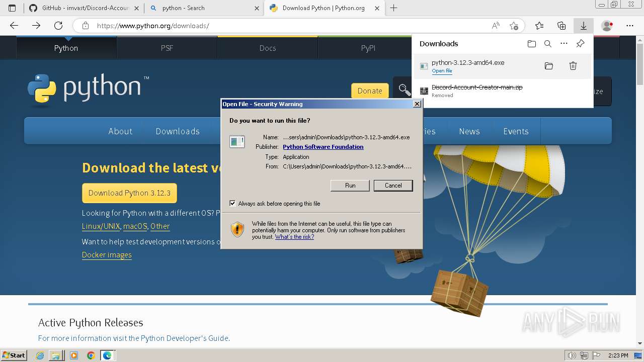Click the Linux/UNIX link

[x=101, y=226]
